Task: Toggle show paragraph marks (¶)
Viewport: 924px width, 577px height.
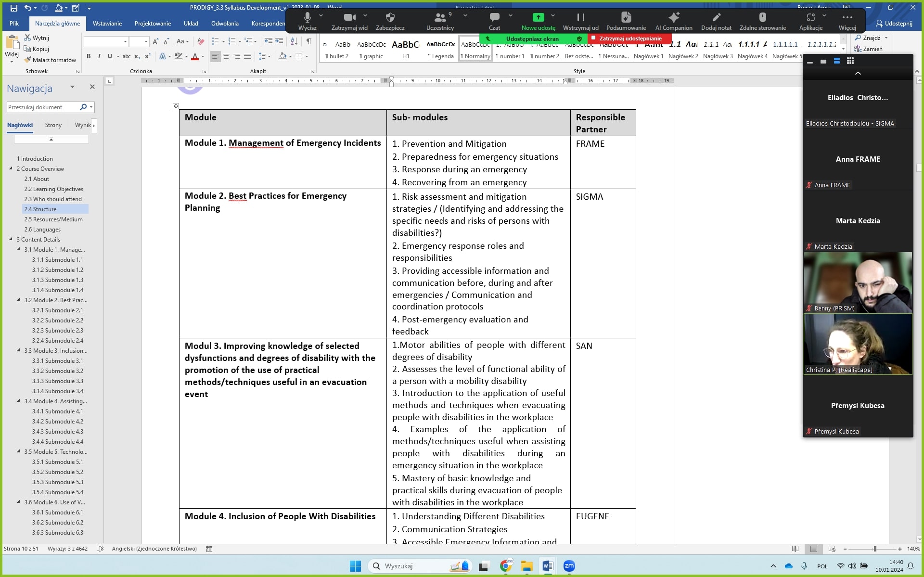Action: [308, 41]
